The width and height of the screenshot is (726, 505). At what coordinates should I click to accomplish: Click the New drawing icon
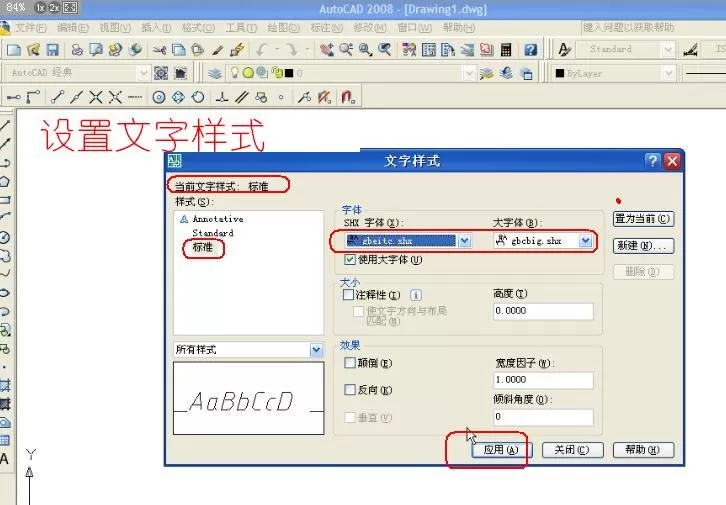click(x=13, y=50)
